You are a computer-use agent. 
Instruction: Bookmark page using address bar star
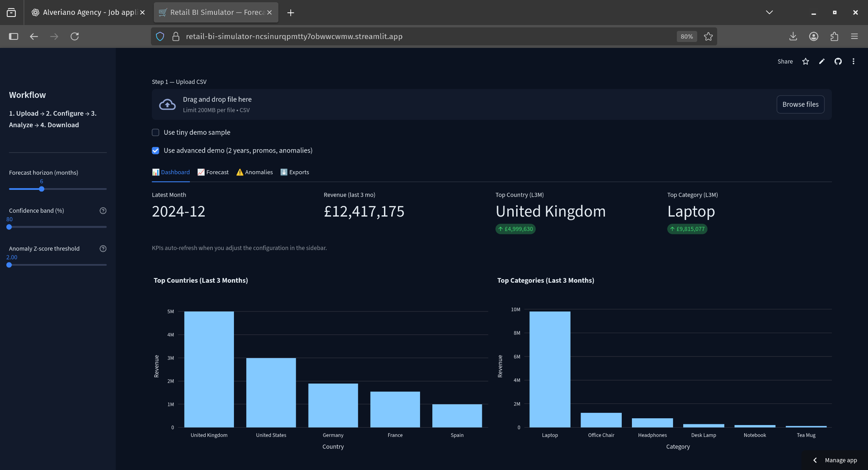[x=708, y=36]
